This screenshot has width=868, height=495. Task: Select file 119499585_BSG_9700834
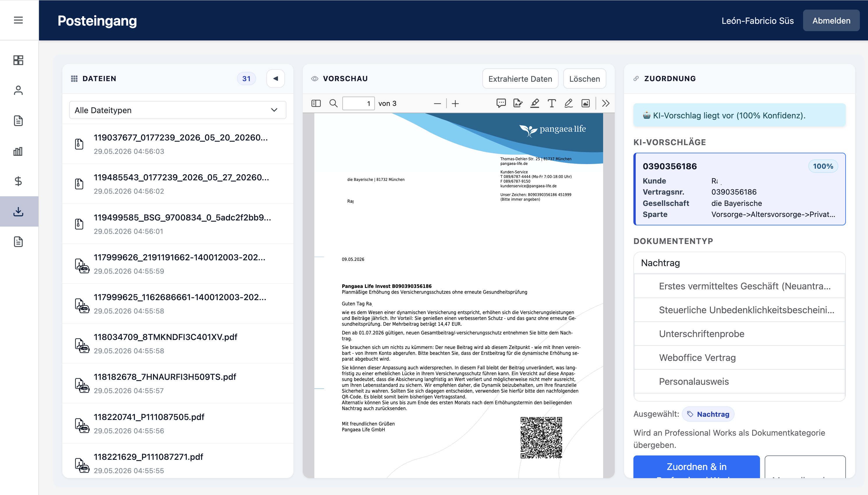[x=178, y=224]
